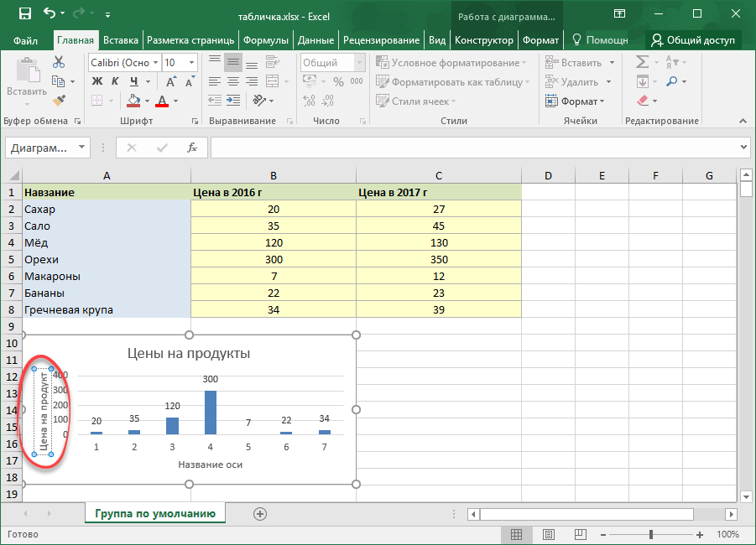Add a new sheet with plus icon
Screen dimensions: 756x545
260,513
